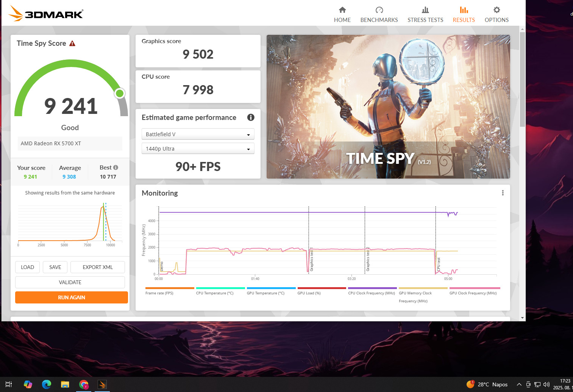
Task: Click the RUN AGAIN button
Action: pos(72,297)
